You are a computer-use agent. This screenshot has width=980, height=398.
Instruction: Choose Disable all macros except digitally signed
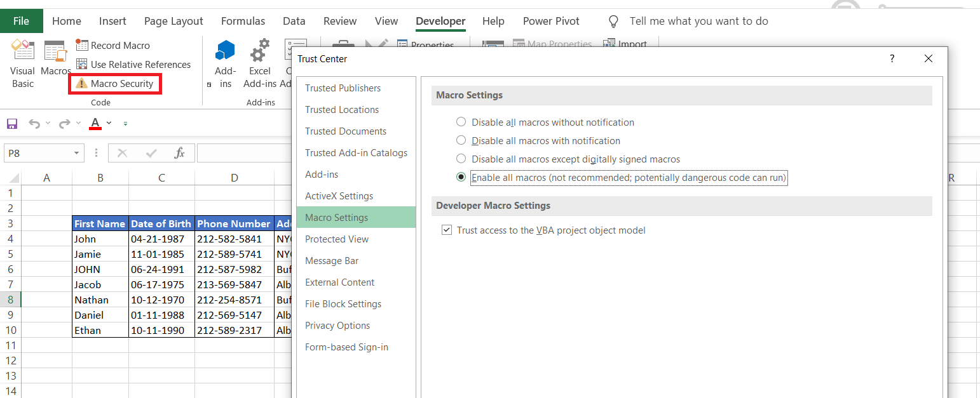(x=461, y=159)
